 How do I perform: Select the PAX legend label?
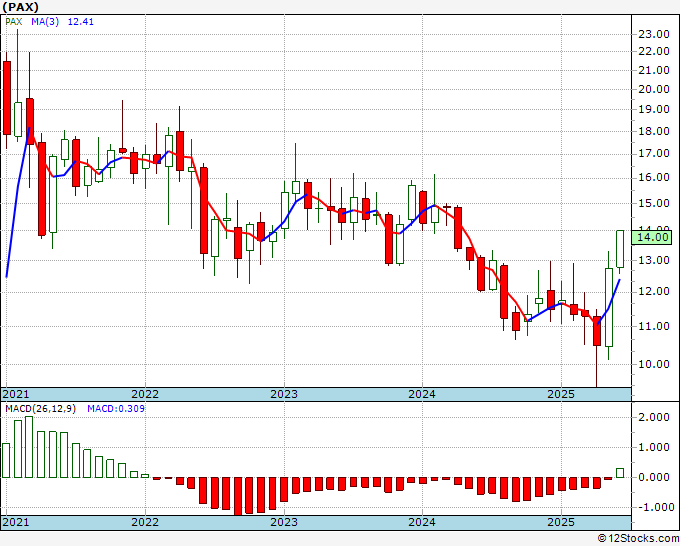tap(13, 22)
